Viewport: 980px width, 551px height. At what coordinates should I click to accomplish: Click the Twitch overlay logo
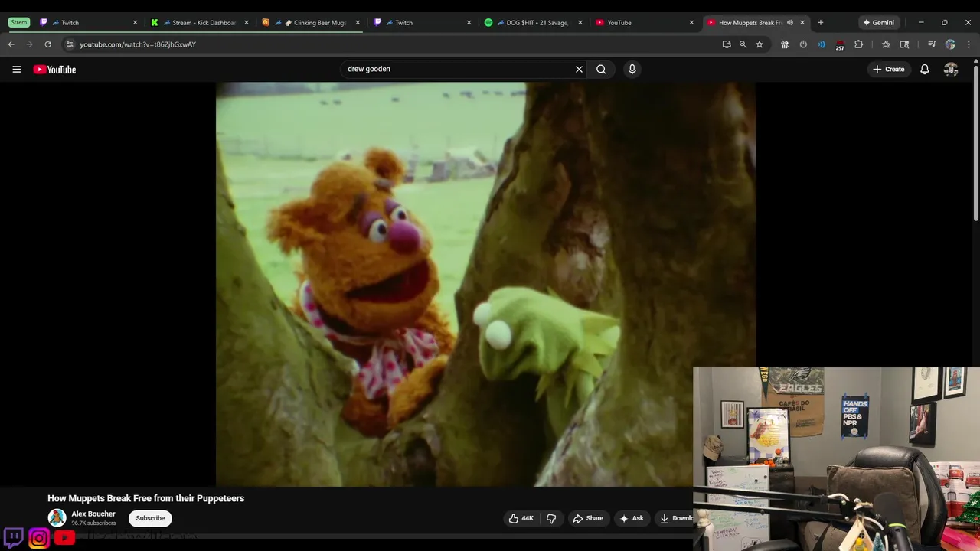(13, 537)
